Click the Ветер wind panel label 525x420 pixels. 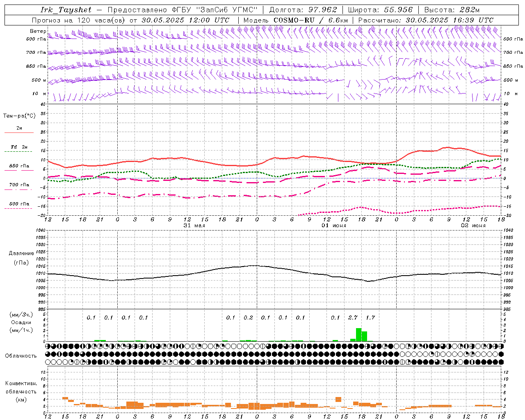[38, 31]
